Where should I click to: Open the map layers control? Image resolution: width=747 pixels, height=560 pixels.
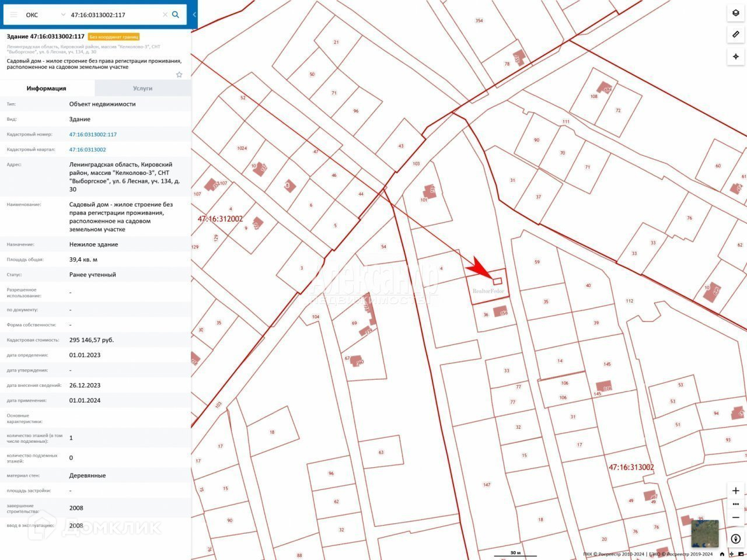click(x=735, y=13)
